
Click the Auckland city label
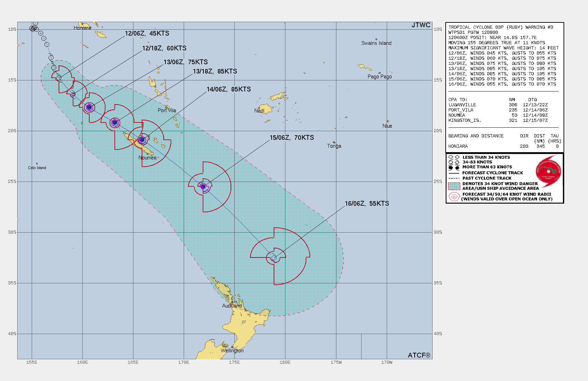pos(232,306)
